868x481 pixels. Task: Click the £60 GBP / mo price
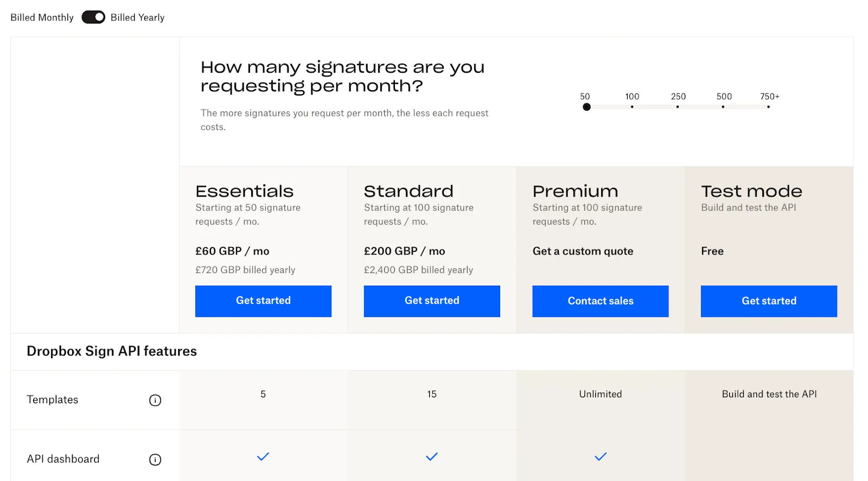click(x=232, y=251)
